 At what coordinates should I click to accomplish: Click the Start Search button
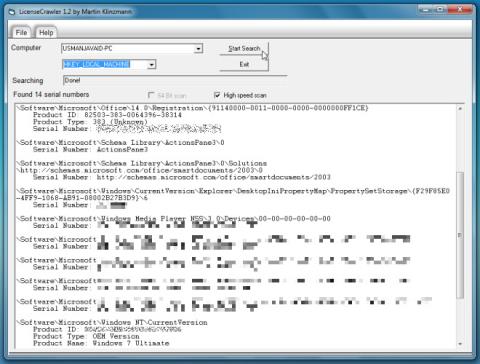pyautogui.click(x=244, y=48)
